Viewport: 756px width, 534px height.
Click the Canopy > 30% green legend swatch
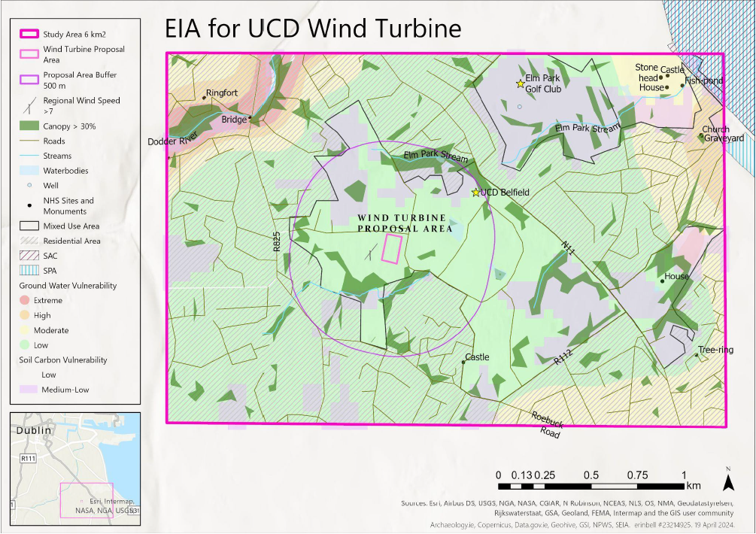[x=29, y=126]
